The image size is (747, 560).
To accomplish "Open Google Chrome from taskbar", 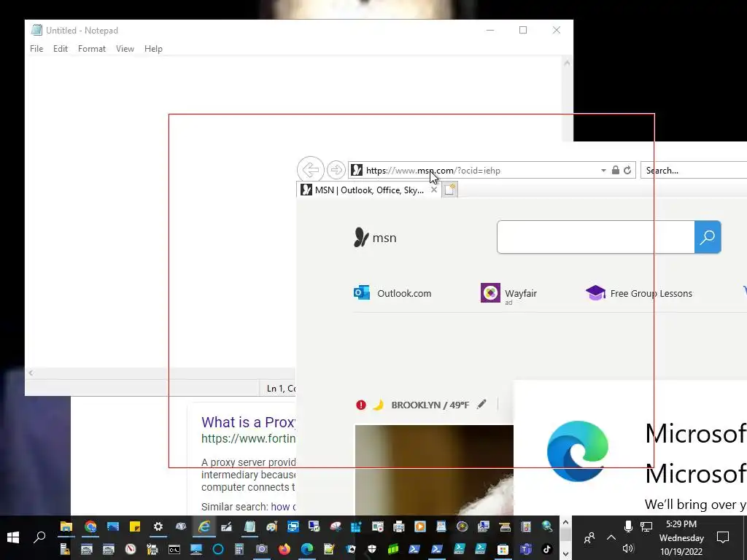I will pyautogui.click(x=90, y=526).
